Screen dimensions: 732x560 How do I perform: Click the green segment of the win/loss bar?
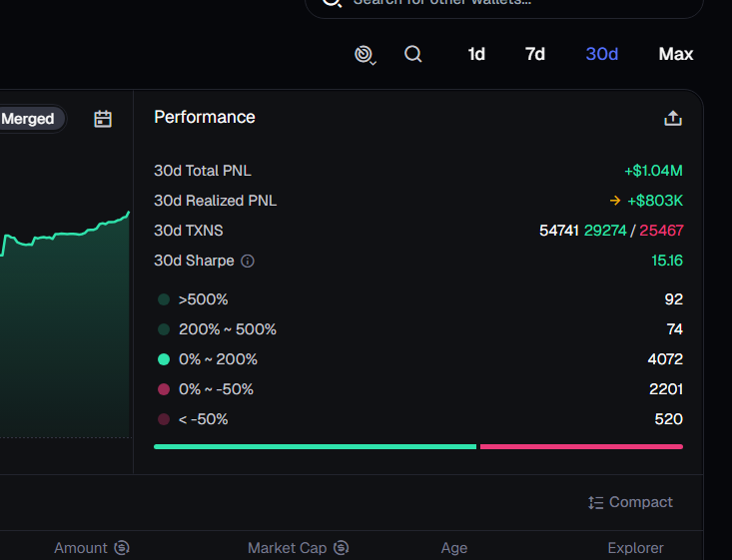pyautogui.click(x=316, y=446)
